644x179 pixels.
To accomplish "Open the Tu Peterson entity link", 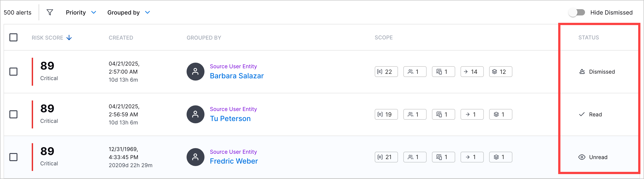I will [x=230, y=118].
